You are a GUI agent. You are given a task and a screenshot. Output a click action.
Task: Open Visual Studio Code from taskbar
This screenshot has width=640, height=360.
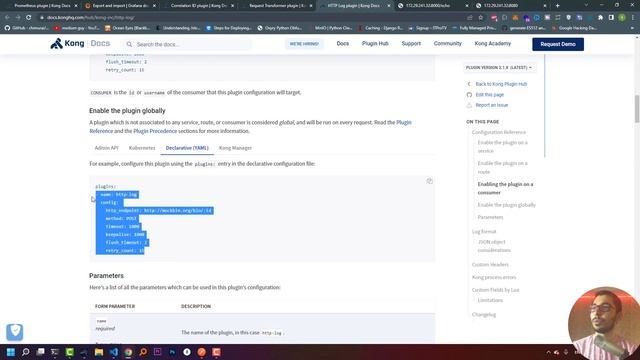pyautogui.click(x=113, y=352)
